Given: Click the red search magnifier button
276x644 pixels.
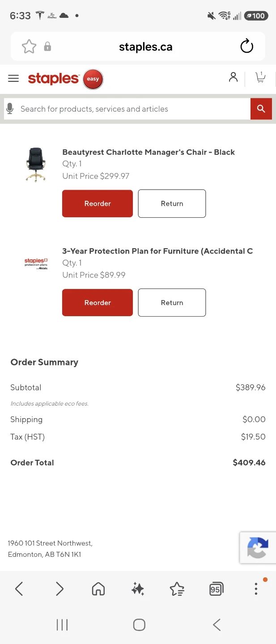Looking at the screenshot, I should tap(261, 109).
